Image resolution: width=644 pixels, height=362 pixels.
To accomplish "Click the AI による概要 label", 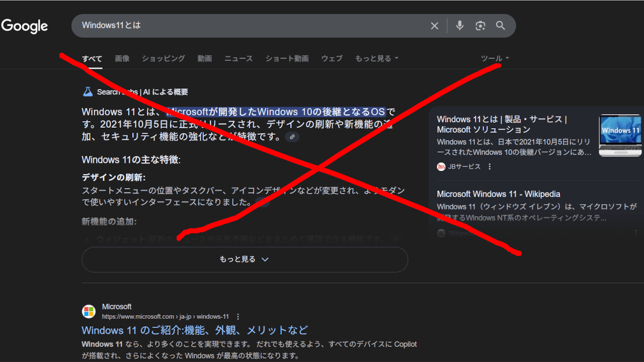I will point(166,92).
